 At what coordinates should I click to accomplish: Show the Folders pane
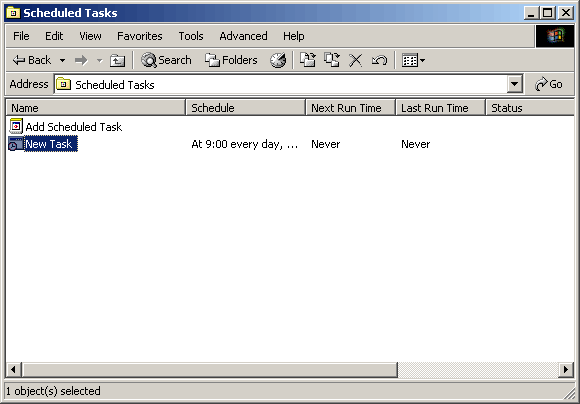[x=231, y=60]
